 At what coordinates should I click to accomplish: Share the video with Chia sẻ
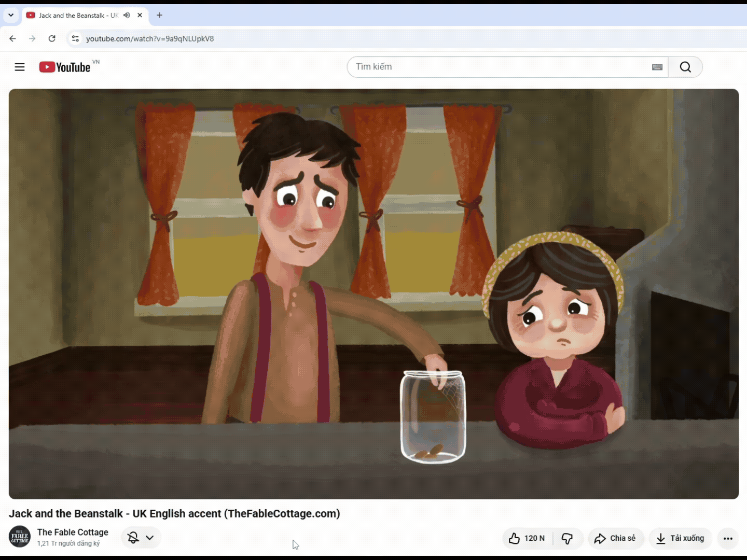pyautogui.click(x=615, y=538)
